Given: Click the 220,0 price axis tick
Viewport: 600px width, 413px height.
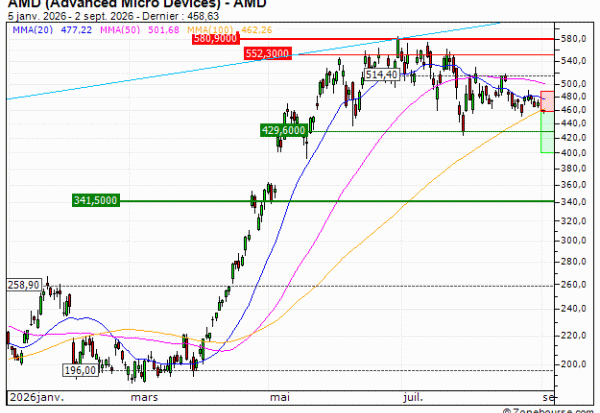Looking at the screenshot, I should tap(573, 336).
